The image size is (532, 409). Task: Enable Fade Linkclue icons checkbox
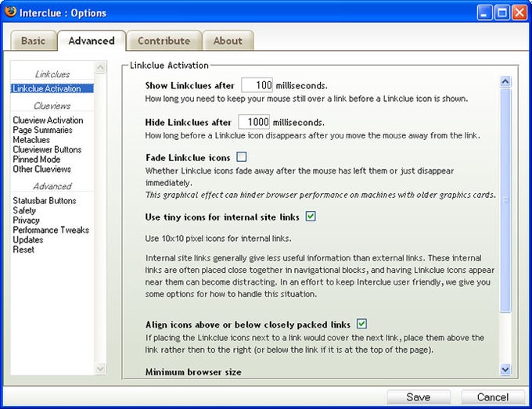coord(242,157)
